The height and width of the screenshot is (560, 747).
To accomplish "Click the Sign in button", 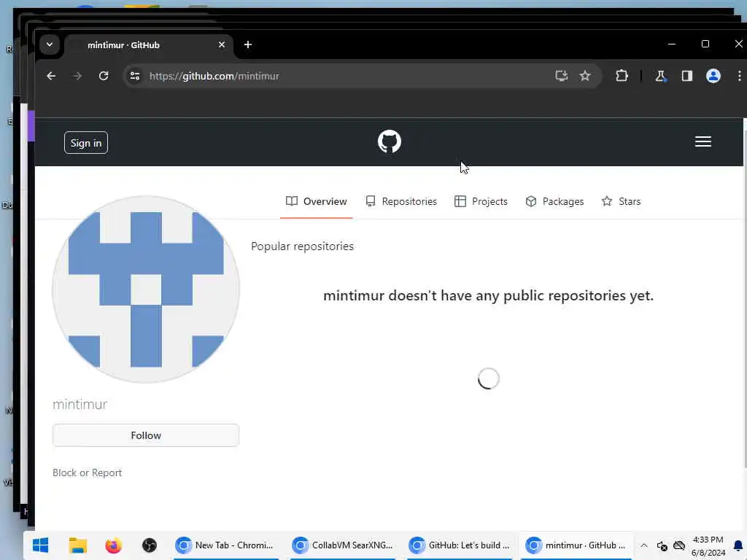I will [86, 143].
